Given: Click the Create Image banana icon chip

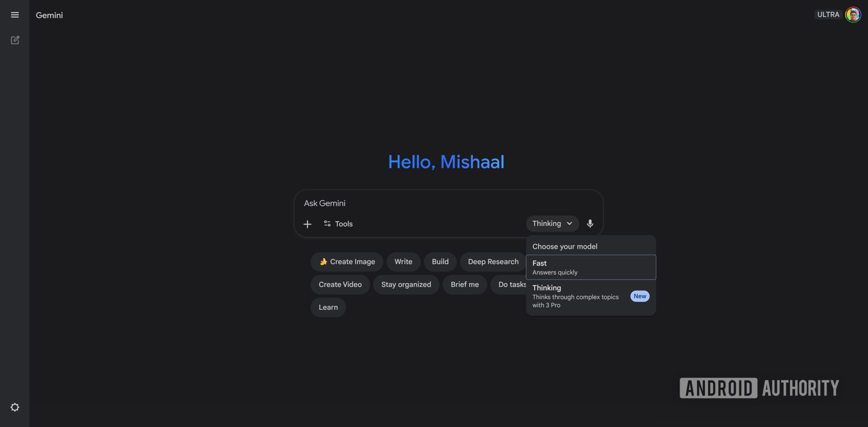Looking at the screenshot, I should click(x=323, y=261).
